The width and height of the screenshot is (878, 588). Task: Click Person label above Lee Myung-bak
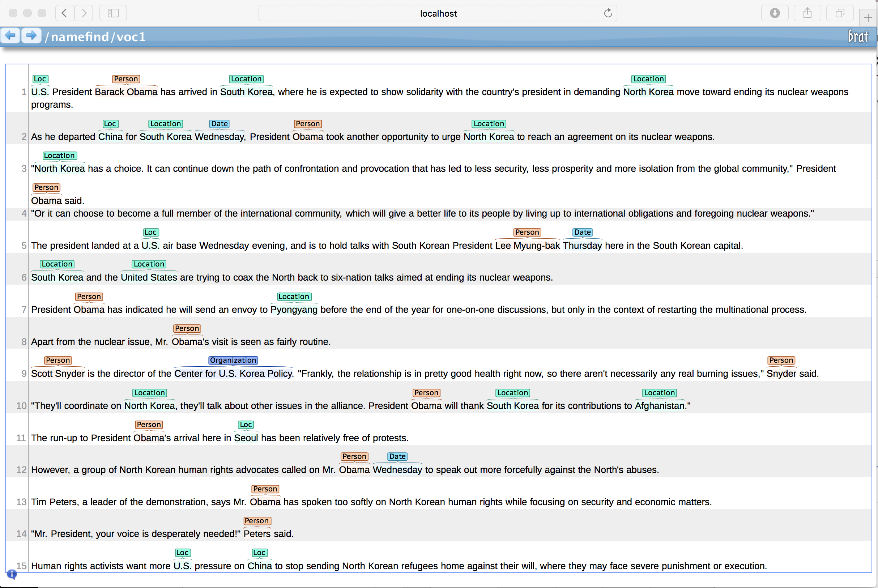pyautogui.click(x=527, y=233)
